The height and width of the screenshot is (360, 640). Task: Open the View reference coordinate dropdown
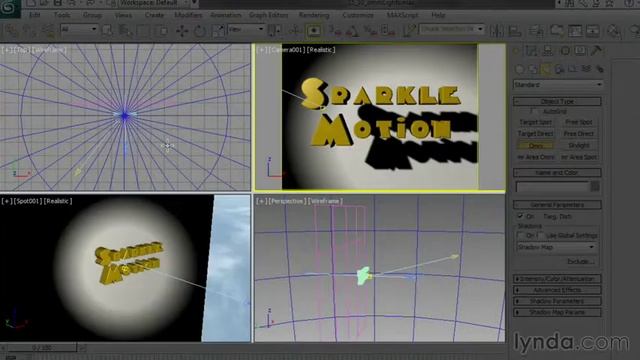pos(246,29)
